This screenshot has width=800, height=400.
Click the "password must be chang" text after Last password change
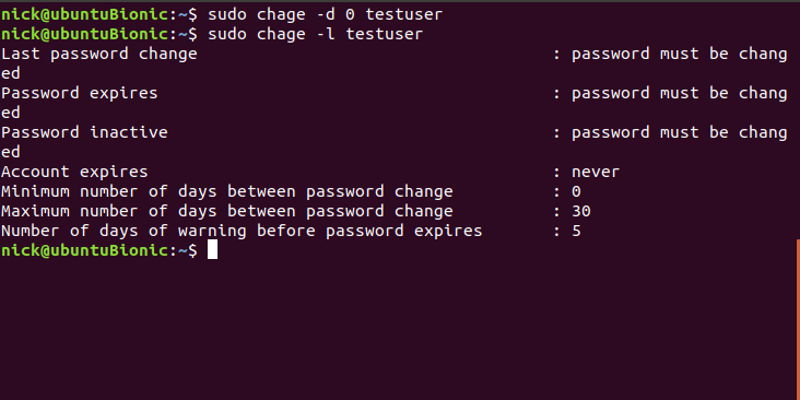tap(679, 54)
